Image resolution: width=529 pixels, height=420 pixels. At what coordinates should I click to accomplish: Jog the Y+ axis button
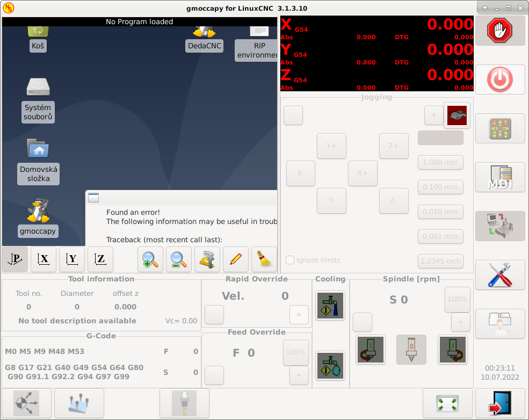pos(332,146)
